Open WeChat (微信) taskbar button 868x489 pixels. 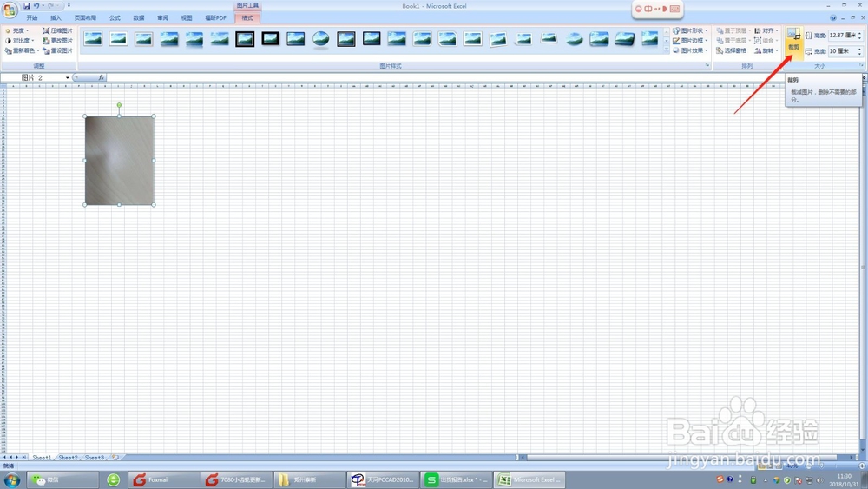(62, 479)
